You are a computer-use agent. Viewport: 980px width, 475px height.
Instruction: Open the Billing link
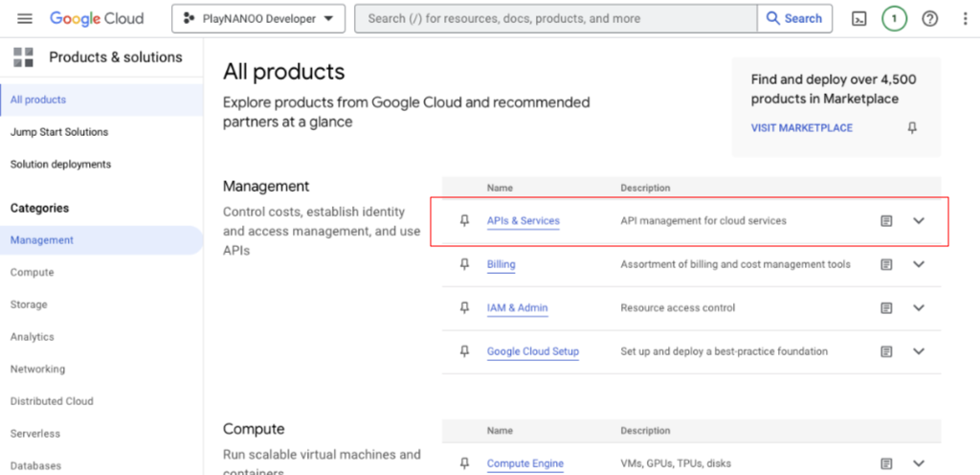501,264
